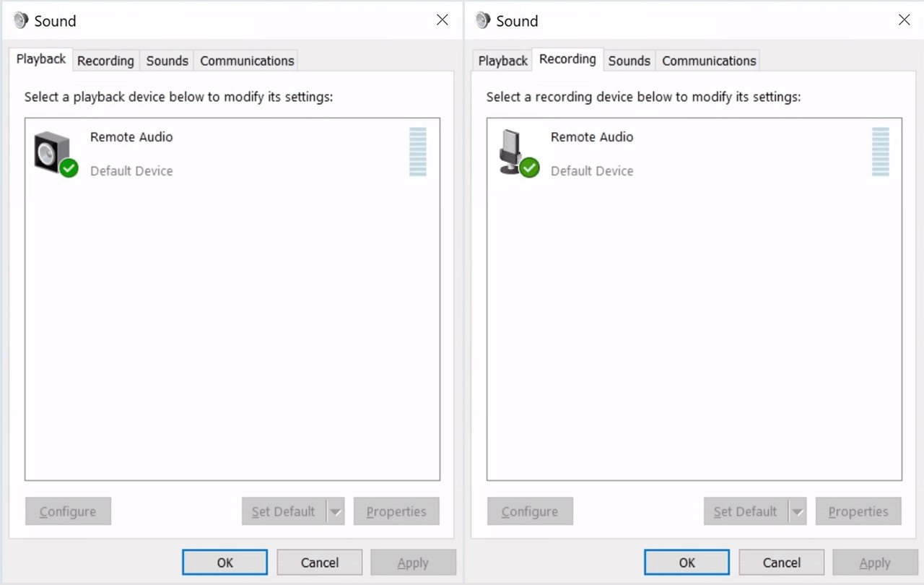The image size is (924, 585).
Task: Expand Set Default dropdown arrow in recording dialog
Action: (x=797, y=511)
